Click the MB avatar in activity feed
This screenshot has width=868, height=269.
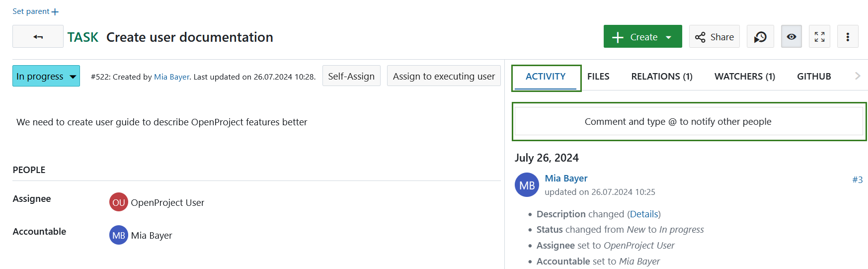pos(527,185)
